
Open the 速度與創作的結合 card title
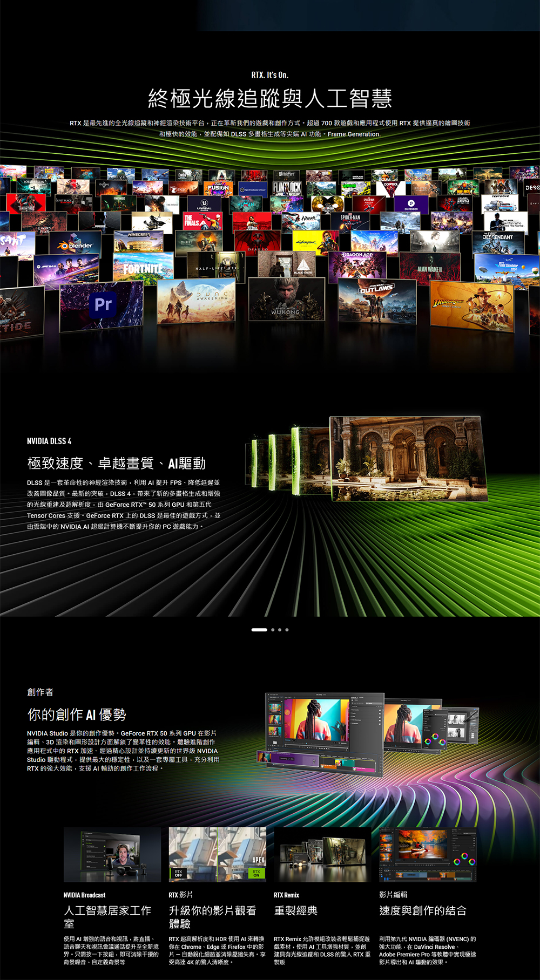(423, 911)
